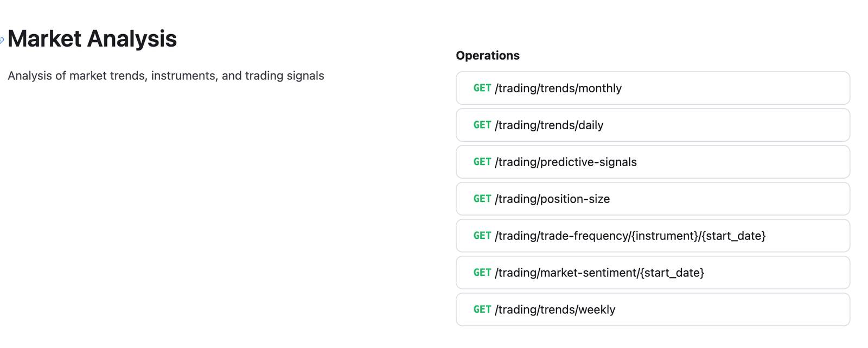Click the {instrument} path parameter text
Screen dimensions: 868x348
(x=664, y=236)
